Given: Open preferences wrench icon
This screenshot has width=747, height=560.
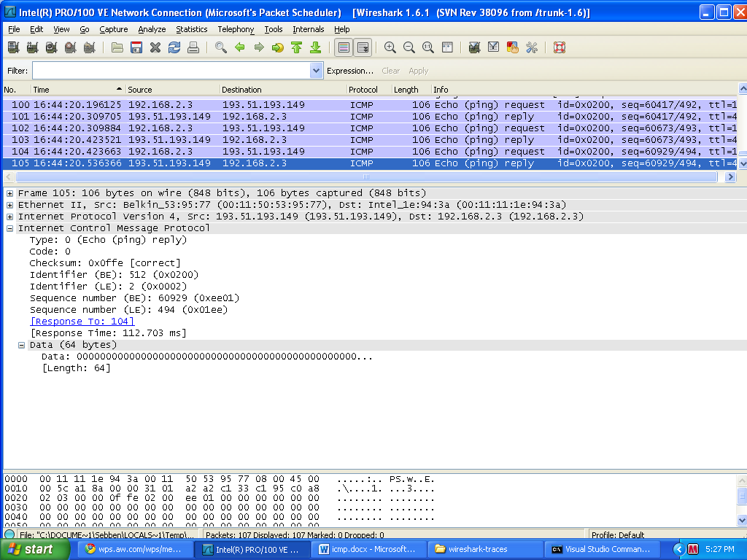Looking at the screenshot, I should point(532,47).
